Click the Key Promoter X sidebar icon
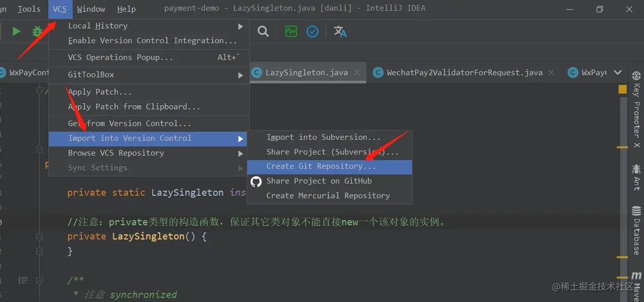 pyautogui.click(x=636, y=76)
